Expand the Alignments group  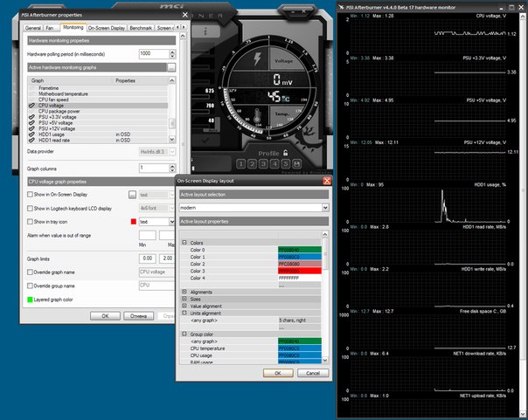coord(184,292)
